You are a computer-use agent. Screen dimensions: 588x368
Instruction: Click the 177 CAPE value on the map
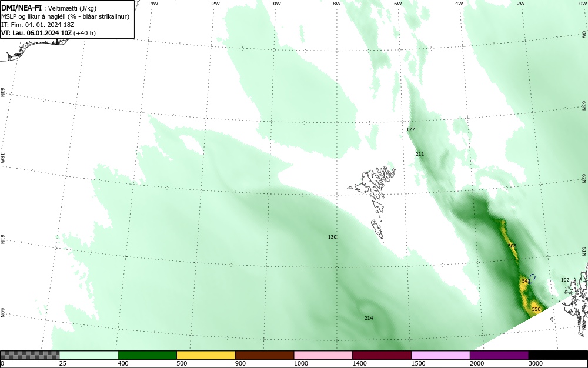point(410,129)
